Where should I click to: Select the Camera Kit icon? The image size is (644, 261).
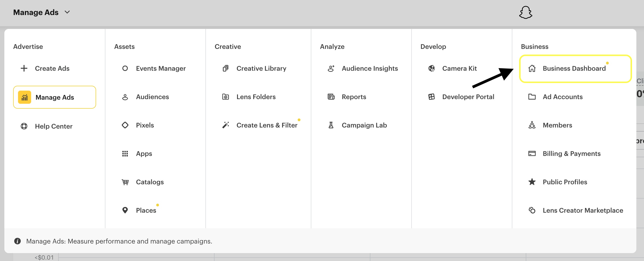[x=431, y=68]
